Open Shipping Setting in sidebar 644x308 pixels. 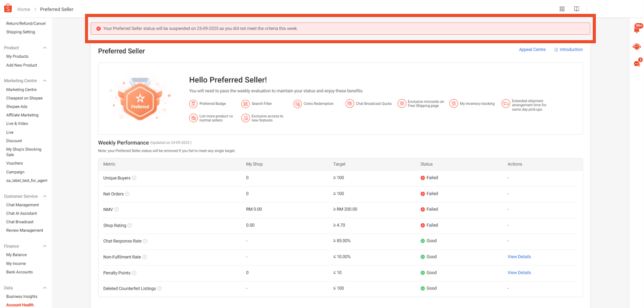(x=21, y=32)
